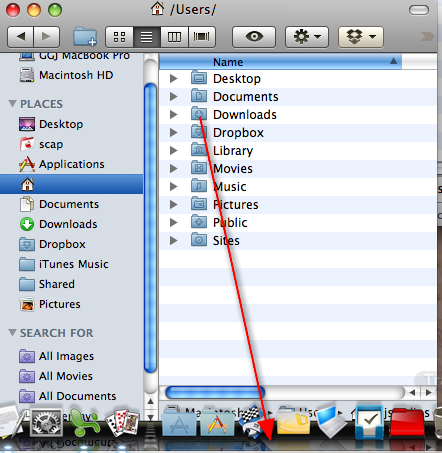The width and height of the screenshot is (442, 453).
Task: Select the Documents folder icon in list
Action: pyautogui.click(x=199, y=96)
